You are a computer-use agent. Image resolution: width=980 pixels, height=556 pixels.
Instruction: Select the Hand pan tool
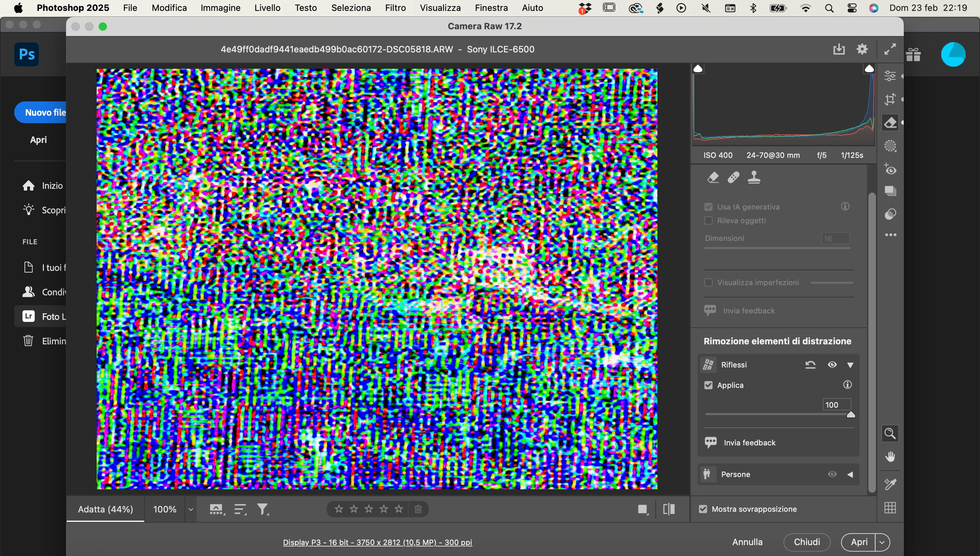(x=890, y=457)
